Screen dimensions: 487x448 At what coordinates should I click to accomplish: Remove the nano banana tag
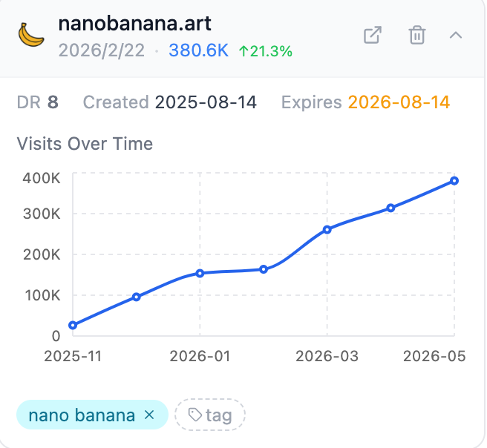149,415
